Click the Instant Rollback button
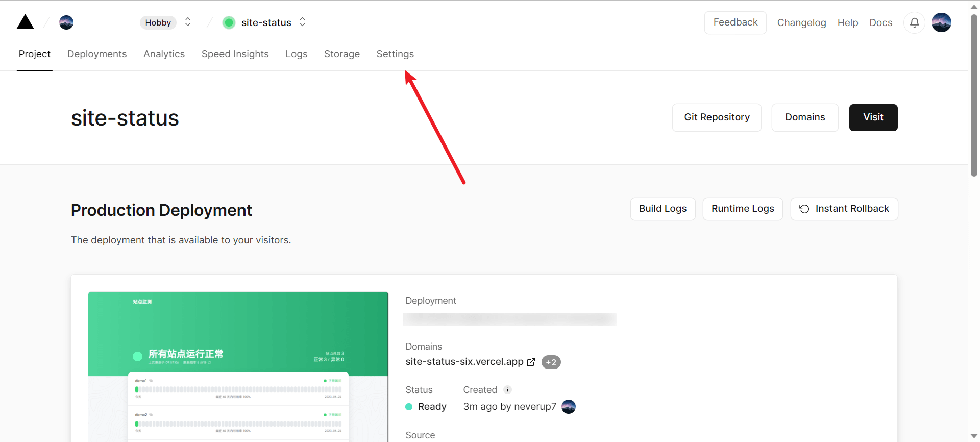980x442 pixels. [x=844, y=209]
